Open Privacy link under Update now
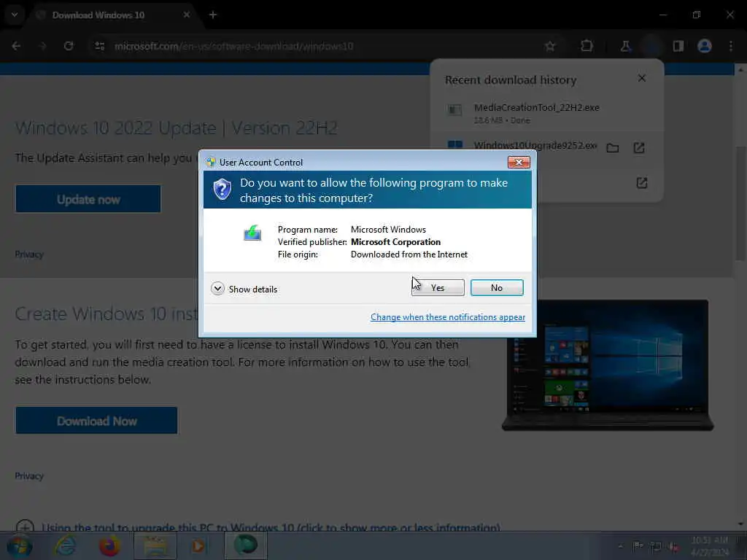747x560 pixels. (29, 254)
